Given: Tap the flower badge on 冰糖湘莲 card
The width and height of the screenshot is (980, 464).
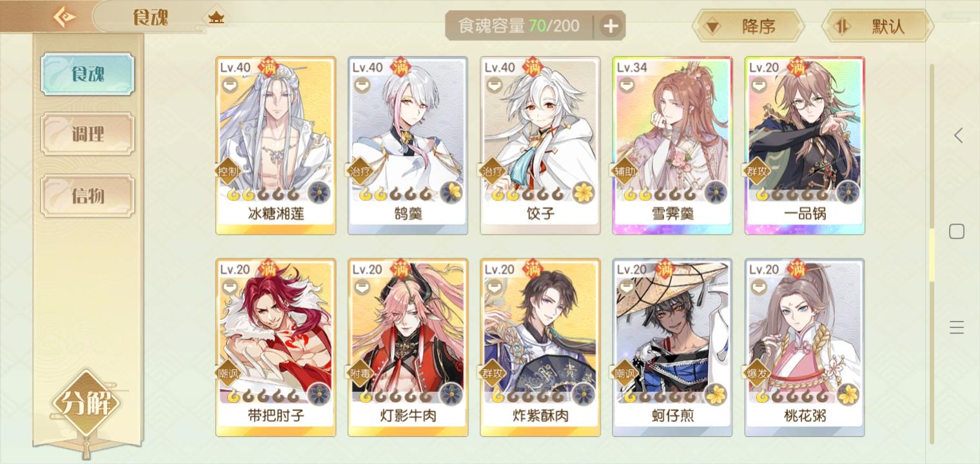Looking at the screenshot, I should tap(319, 193).
